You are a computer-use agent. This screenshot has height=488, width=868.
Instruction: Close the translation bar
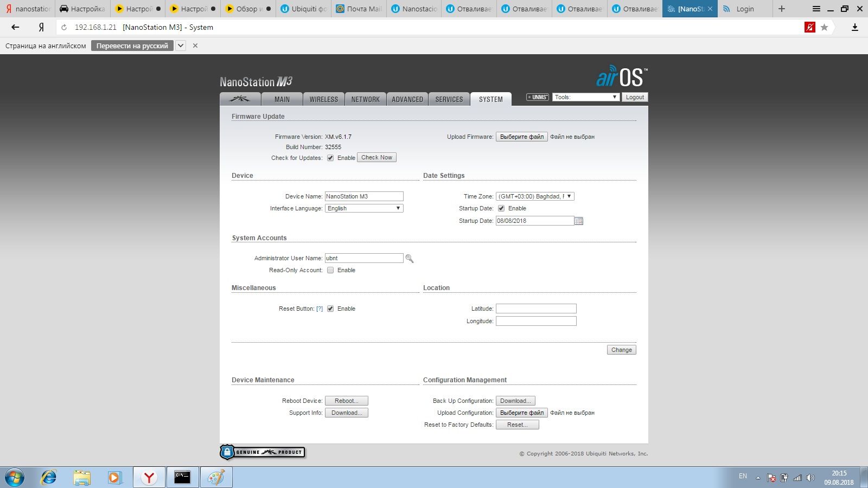[x=195, y=46]
